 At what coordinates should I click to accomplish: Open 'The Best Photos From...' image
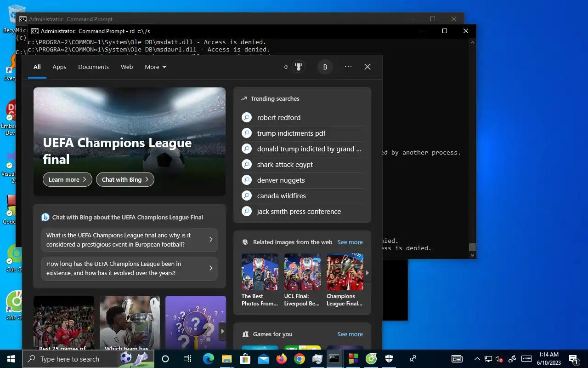click(260, 280)
